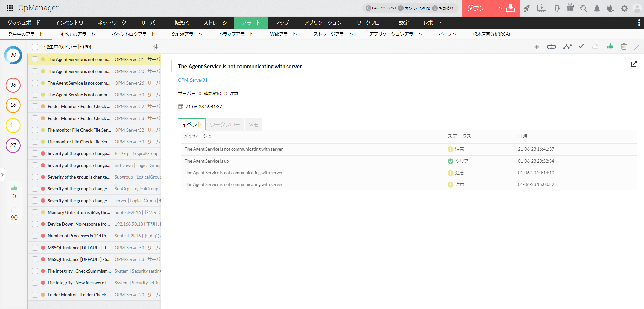Clear the alert with checkmark icon

(581, 46)
